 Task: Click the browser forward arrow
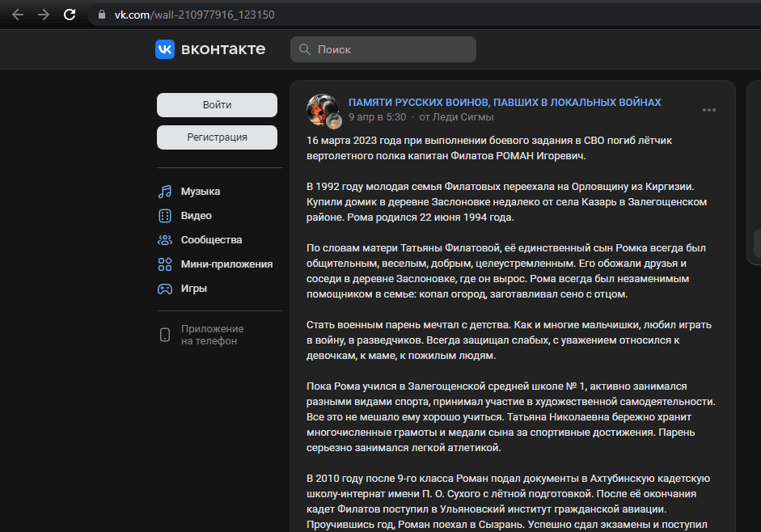(44, 15)
